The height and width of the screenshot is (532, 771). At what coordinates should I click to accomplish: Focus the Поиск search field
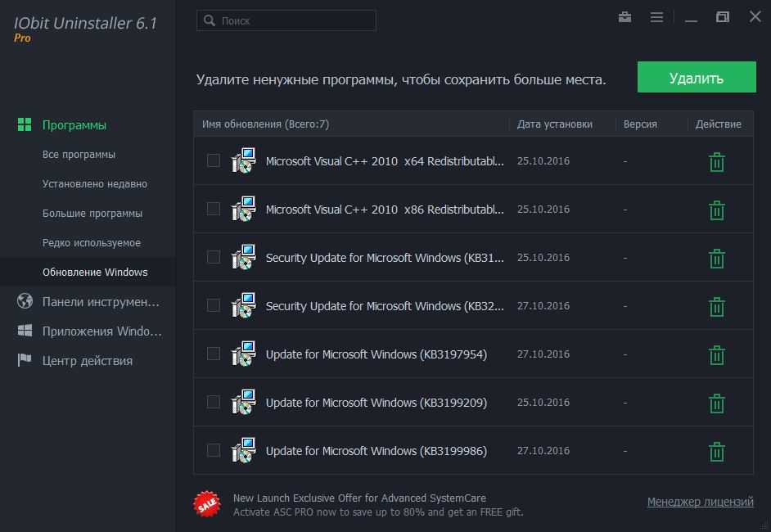(286, 20)
